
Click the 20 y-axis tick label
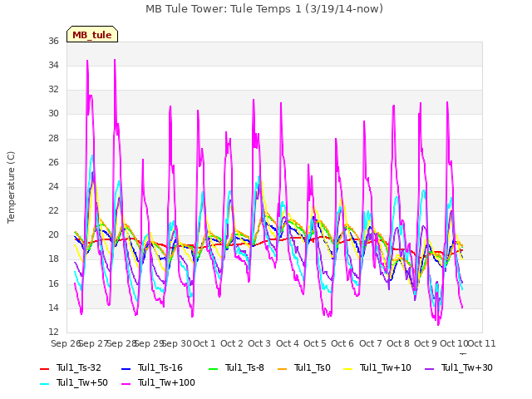coord(53,234)
